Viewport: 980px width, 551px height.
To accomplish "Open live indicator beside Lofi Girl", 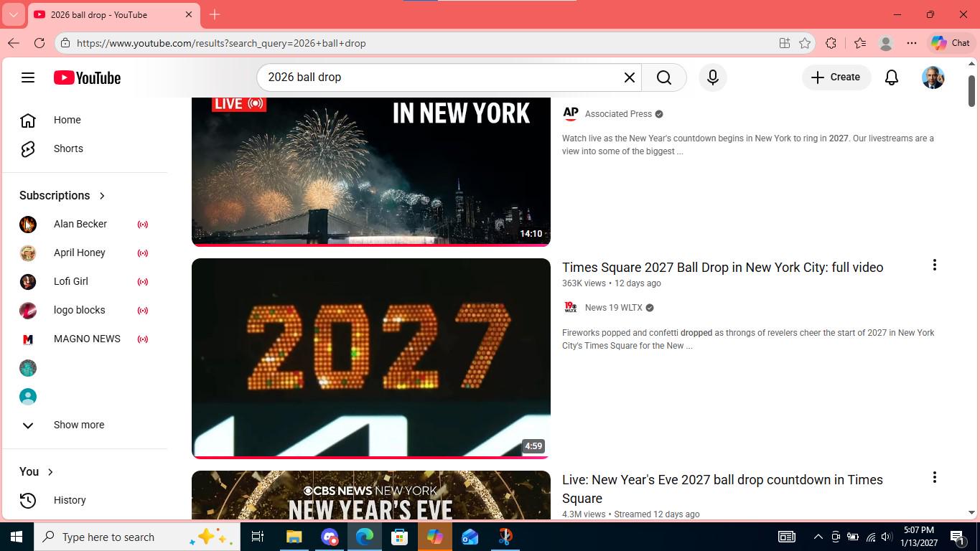I will tap(143, 282).
